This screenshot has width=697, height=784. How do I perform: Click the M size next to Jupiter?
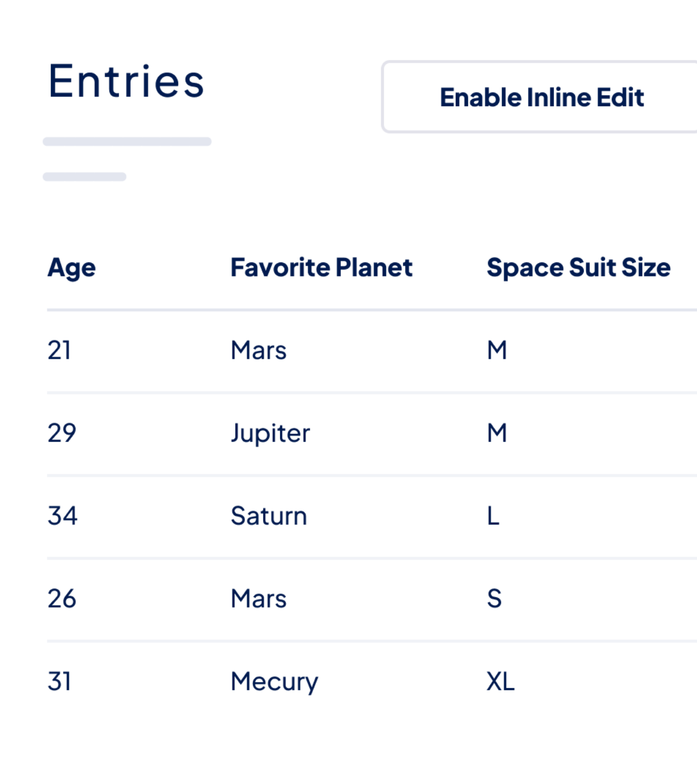[496, 433]
